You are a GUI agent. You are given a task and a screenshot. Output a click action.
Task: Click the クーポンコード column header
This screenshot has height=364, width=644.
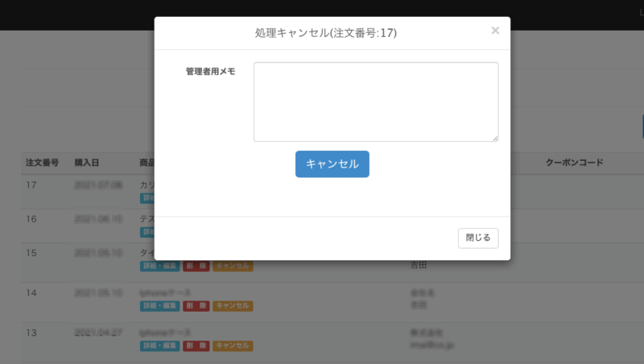(x=574, y=163)
